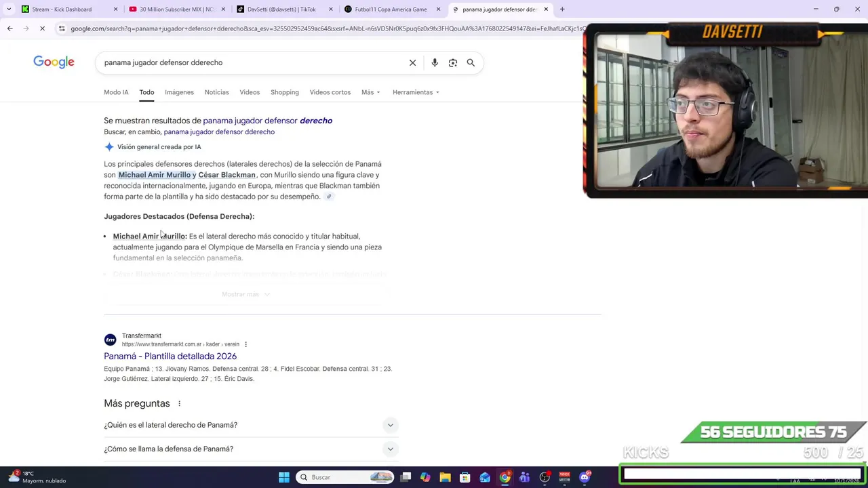Search instead for 'panama jugador defensor dderecho'
The width and height of the screenshot is (868, 488).
click(219, 132)
